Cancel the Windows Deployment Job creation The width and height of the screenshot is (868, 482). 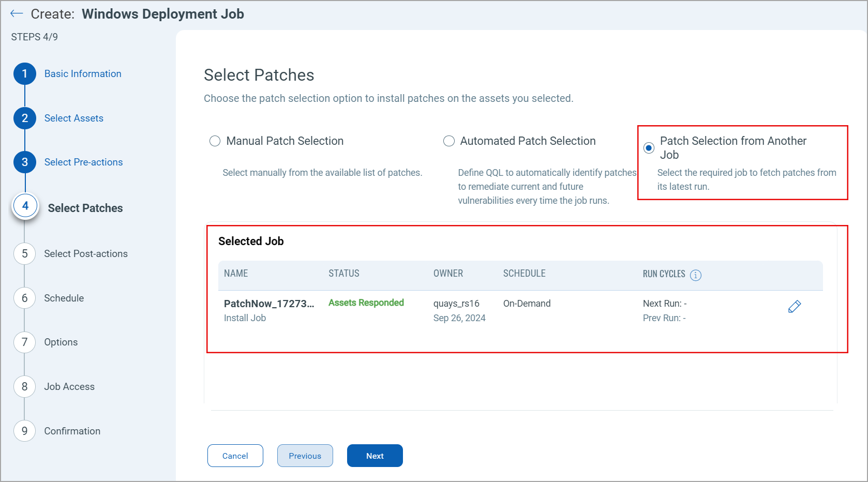coord(235,456)
